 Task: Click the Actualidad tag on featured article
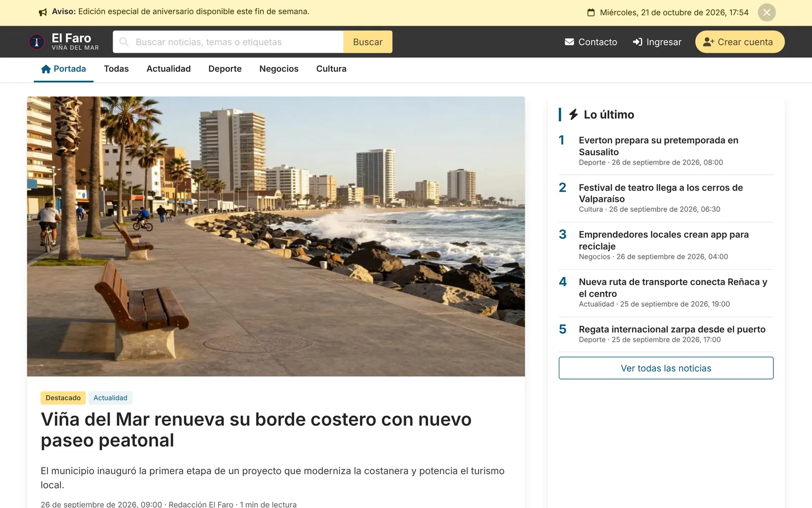click(x=110, y=398)
